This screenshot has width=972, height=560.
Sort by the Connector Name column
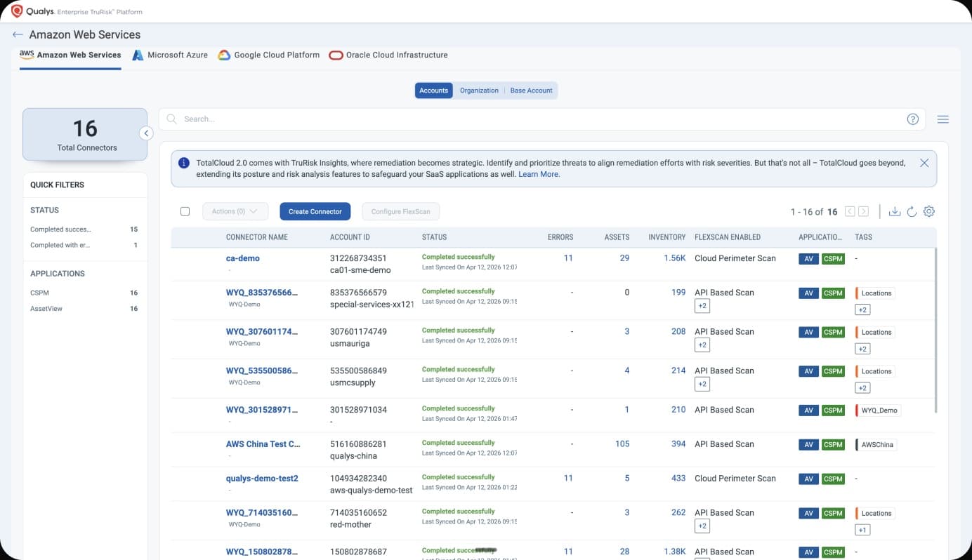pyautogui.click(x=257, y=237)
